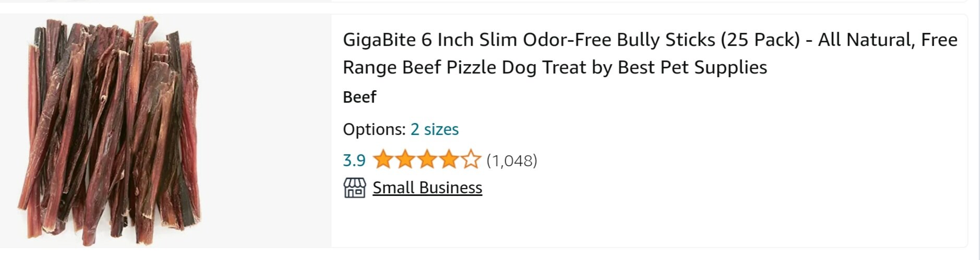Open the GigaBite Bully Sticks product title
980x260 pixels.
[x=650, y=53]
